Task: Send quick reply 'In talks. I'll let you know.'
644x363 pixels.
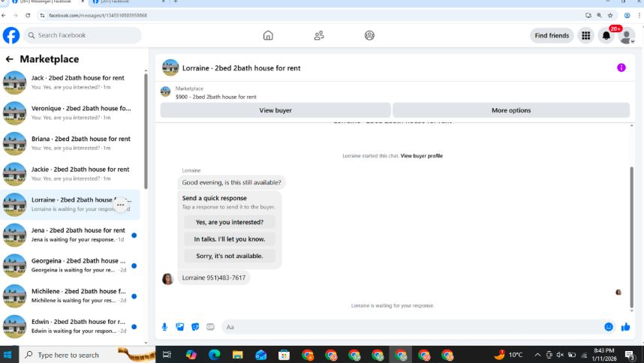Action: click(x=230, y=239)
